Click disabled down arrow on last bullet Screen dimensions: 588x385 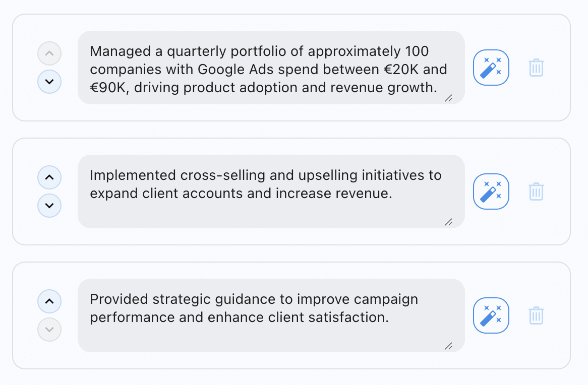(49, 330)
